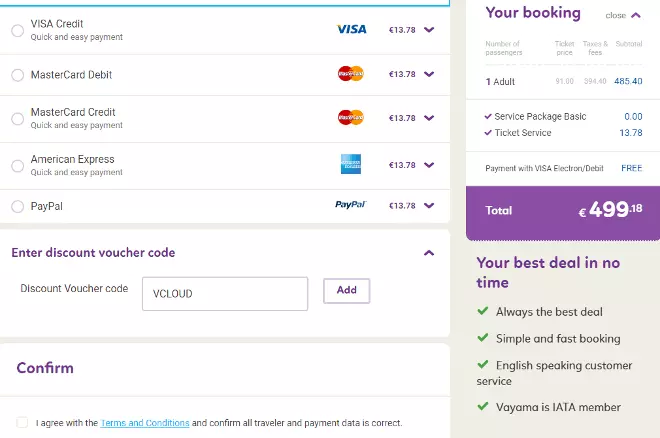Screen dimensions: 660x438
Task: Expand the MasterCard Debit details chevron
Action: (429, 74)
